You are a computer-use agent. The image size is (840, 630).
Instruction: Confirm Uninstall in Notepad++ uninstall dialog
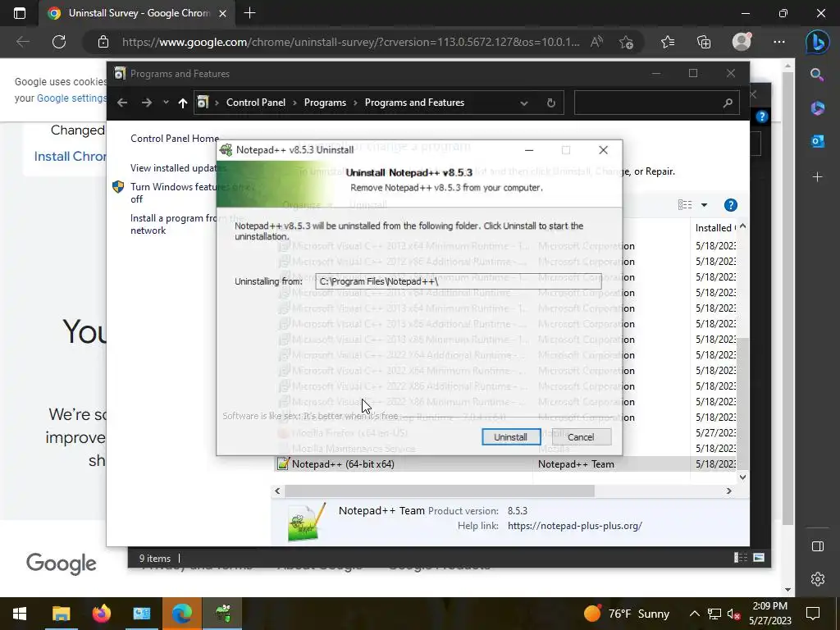[x=510, y=437]
